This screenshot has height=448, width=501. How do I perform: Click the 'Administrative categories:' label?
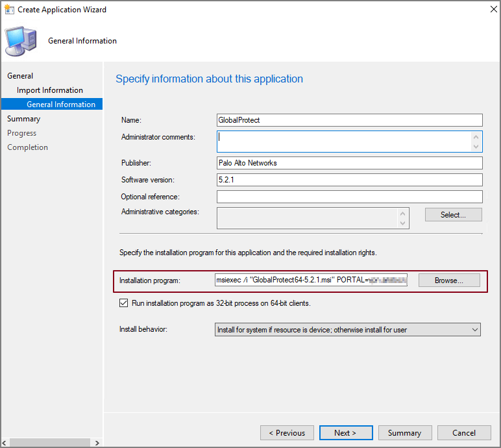[x=160, y=212]
